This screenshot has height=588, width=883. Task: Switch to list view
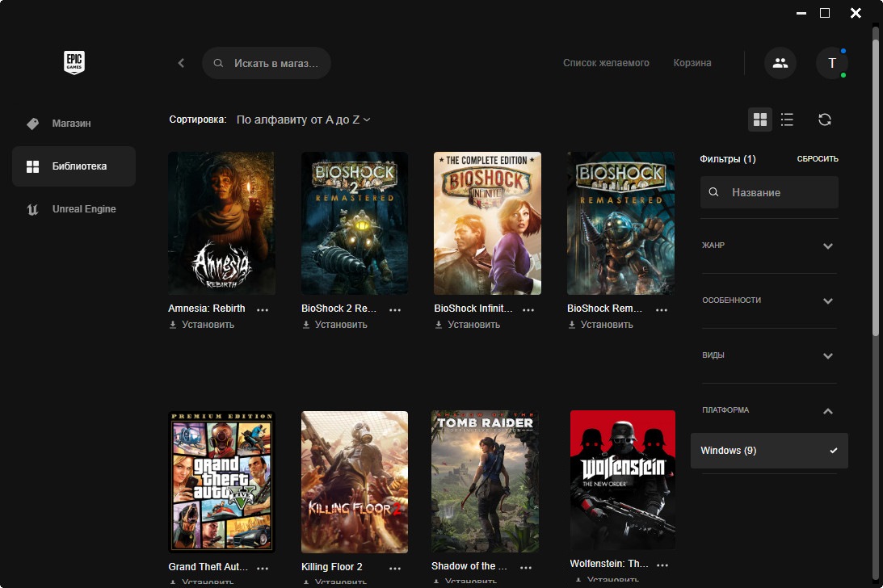tap(787, 120)
